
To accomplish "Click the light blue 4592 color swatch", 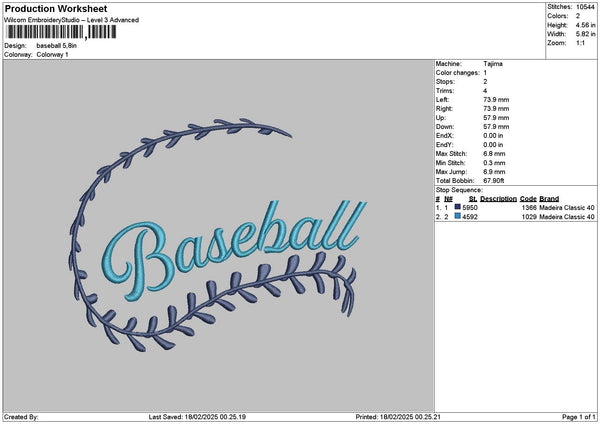I will (x=457, y=216).
